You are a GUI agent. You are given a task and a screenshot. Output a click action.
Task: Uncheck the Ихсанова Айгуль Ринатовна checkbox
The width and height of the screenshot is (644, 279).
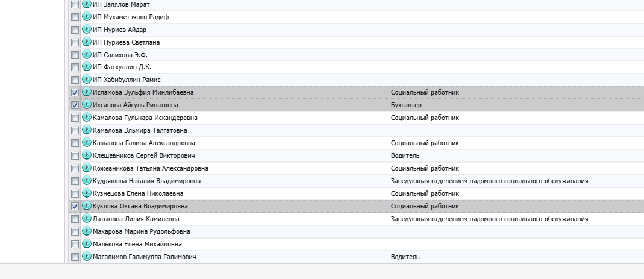[75, 105]
